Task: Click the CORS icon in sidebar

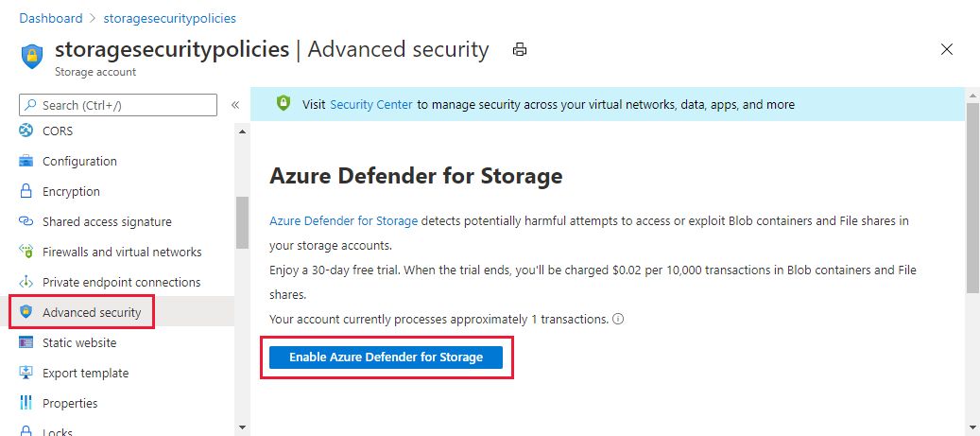Action: click(26, 131)
